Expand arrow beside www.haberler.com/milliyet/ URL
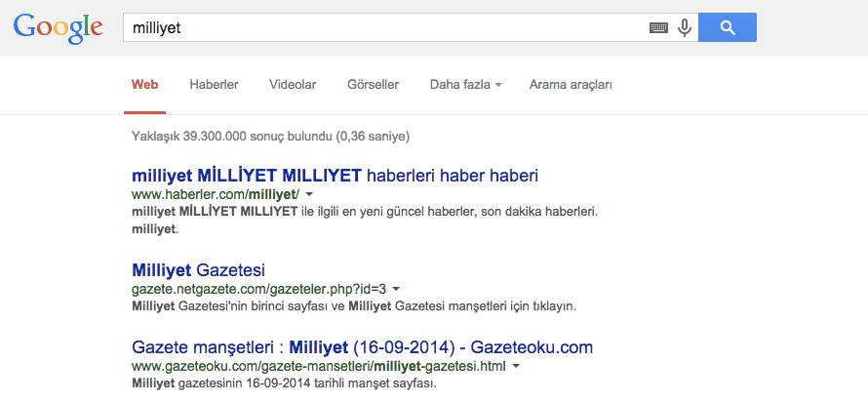 [x=309, y=194]
